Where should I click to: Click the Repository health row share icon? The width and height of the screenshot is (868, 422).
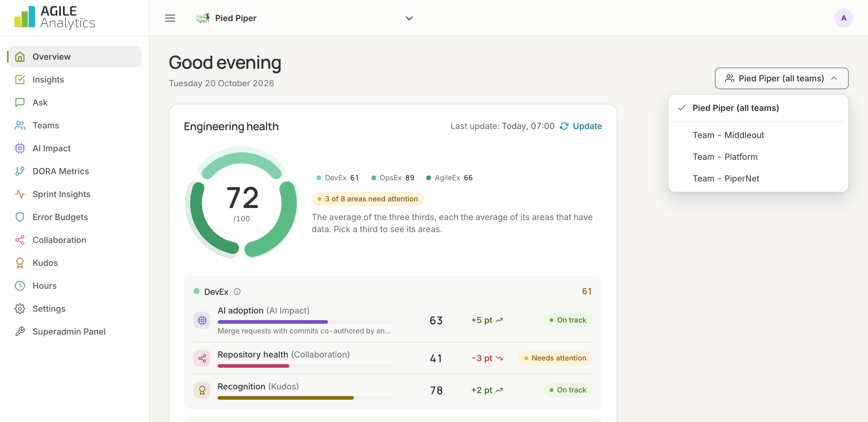click(202, 358)
